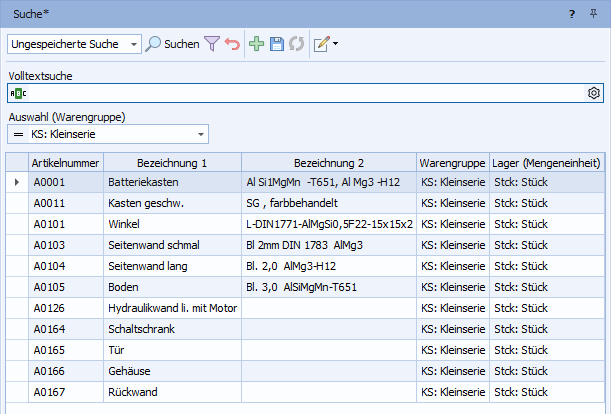Click the row selector of Batteriekasten row

pos(16,182)
